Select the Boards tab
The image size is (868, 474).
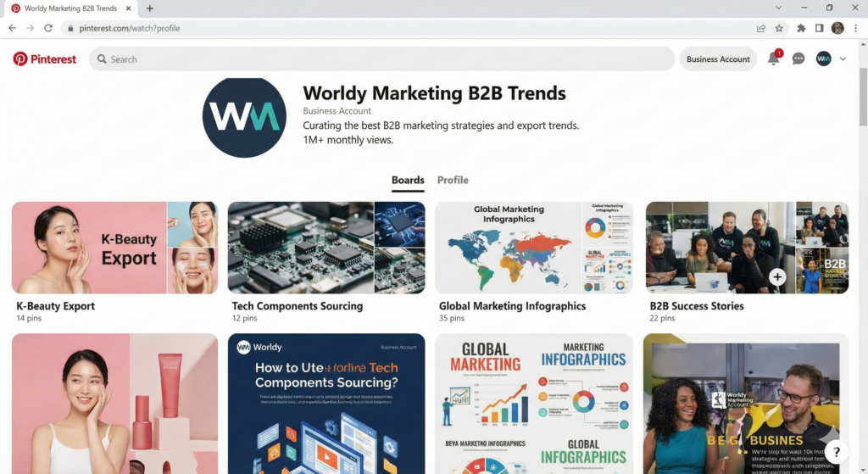coord(408,180)
